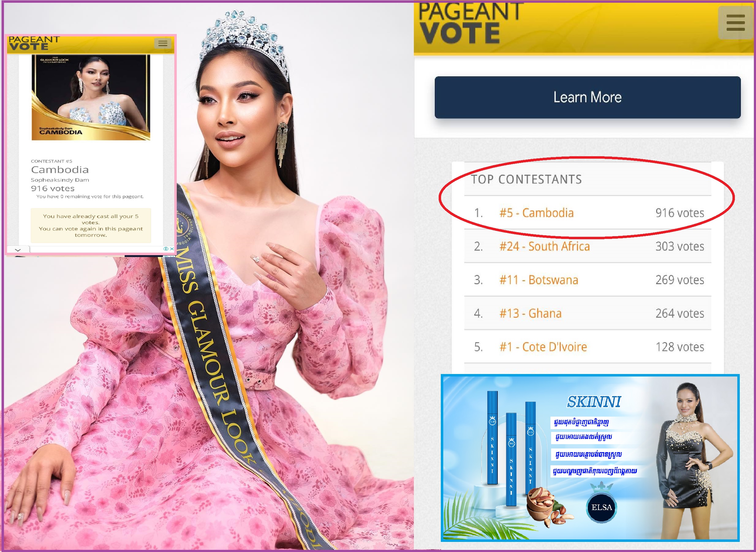Open the #24 - South Africa contestant link
This screenshot has height=552, width=756.
click(545, 246)
